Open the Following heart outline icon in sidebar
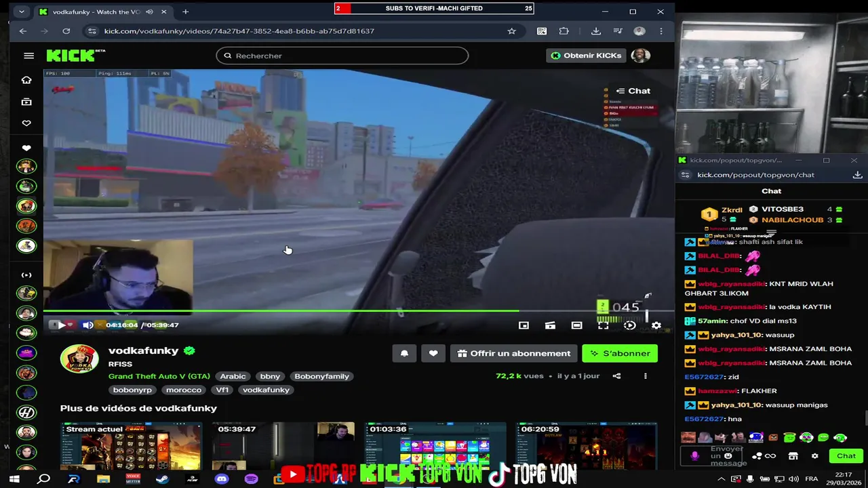Screen dimensions: 868x488 click(26, 123)
